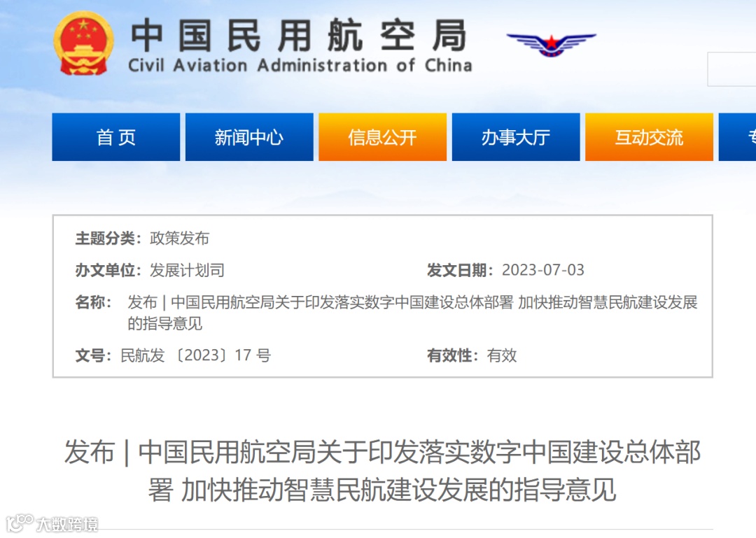Click the 发文日期 label
This screenshot has height=538, width=756.
pyautogui.click(x=460, y=270)
